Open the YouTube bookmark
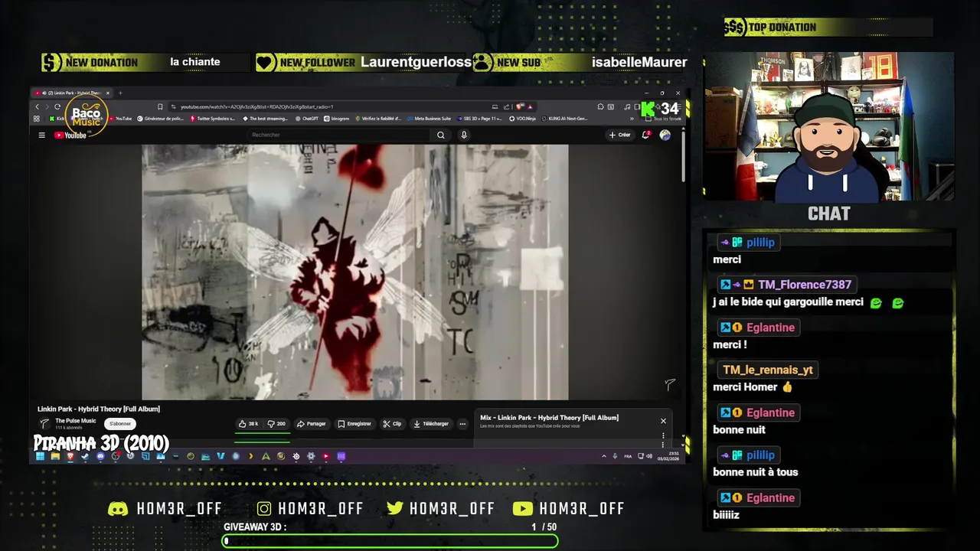The width and height of the screenshot is (980, 551). pyautogui.click(x=120, y=119)
